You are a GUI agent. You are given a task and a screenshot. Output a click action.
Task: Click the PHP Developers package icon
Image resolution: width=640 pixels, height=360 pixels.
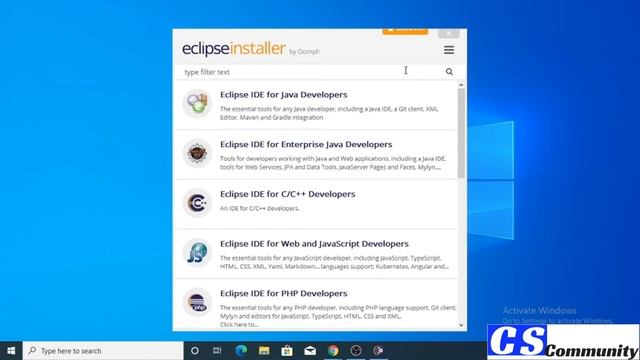pos(197,302)
